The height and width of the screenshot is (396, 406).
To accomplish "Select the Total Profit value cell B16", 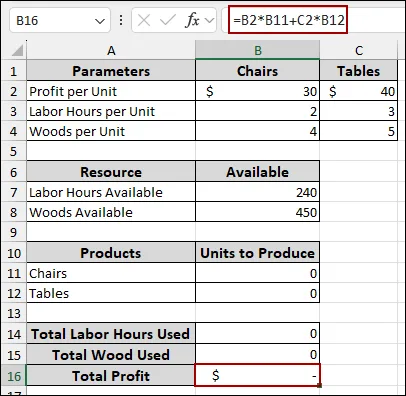I will click(257, 375).
